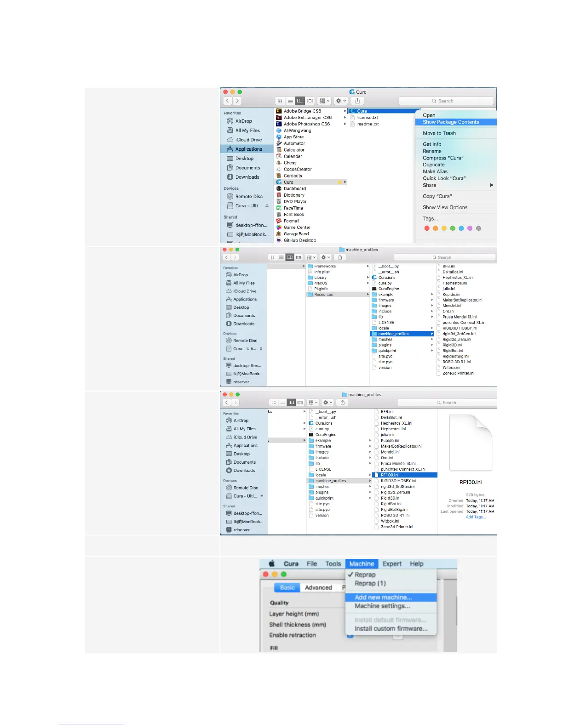563x728 pixels.
Task: Choose Move to Trash in the context menu
Action: [x=439, y=133]
